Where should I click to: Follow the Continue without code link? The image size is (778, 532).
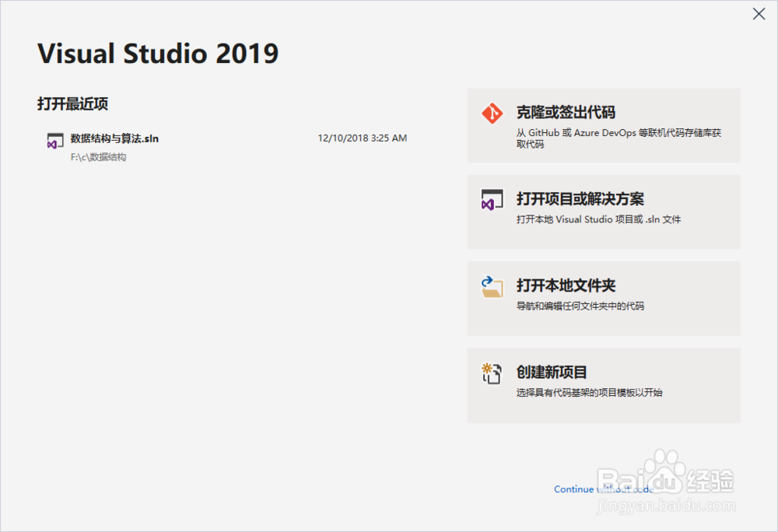click(x=604, y=489)
